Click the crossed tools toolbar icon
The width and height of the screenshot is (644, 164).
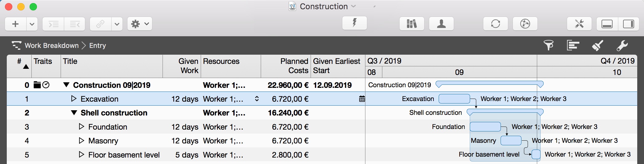pyautogui.click(x=579, y=24)
